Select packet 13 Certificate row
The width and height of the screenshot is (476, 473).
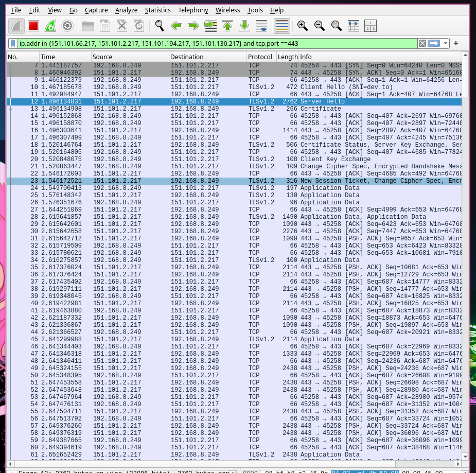coord(234,109)
